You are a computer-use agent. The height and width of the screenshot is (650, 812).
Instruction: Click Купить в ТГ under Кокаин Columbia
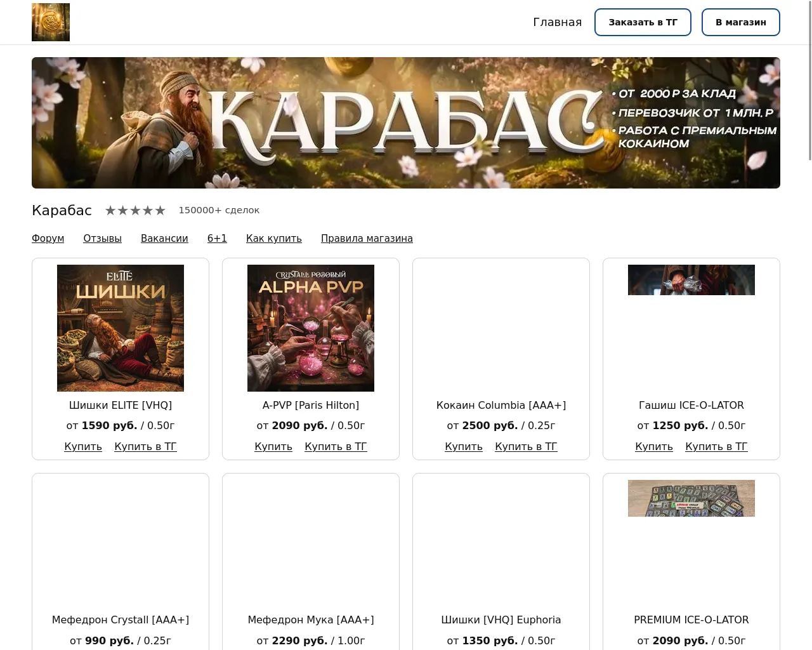point(526,446)
